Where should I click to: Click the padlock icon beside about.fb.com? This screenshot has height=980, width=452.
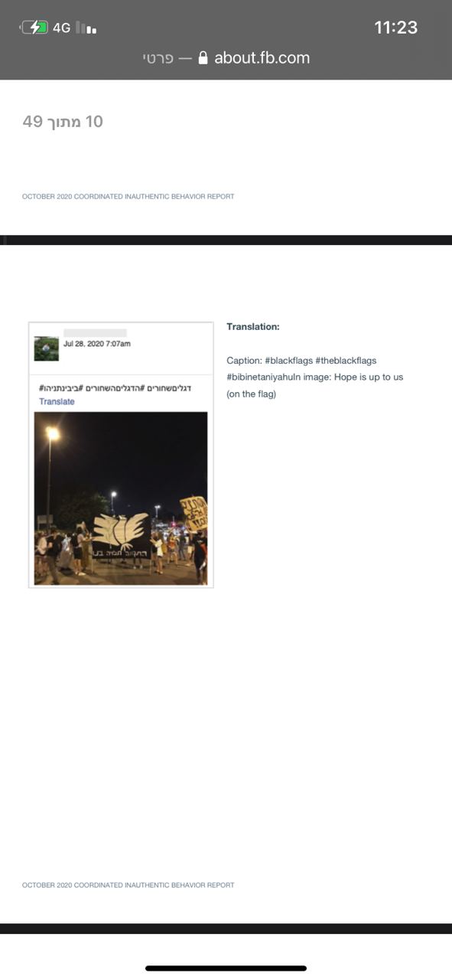[x=203, y=57]
